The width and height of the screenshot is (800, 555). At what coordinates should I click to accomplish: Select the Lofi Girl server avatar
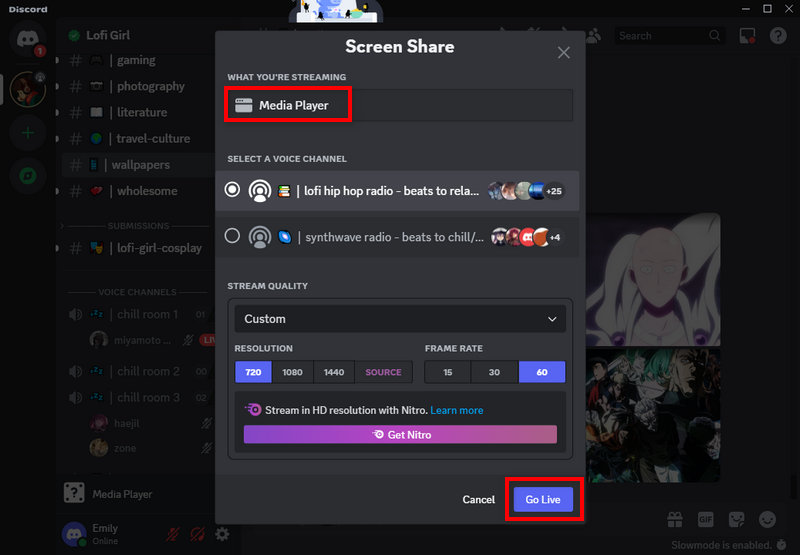click(x=28, y=89)
